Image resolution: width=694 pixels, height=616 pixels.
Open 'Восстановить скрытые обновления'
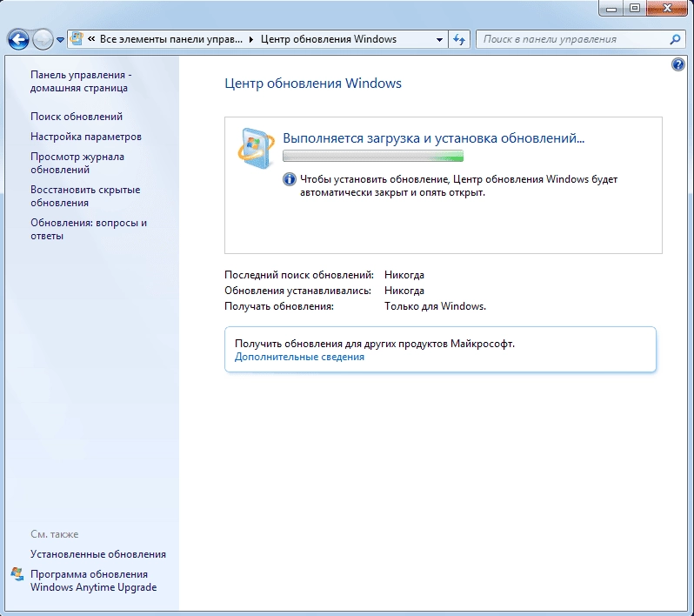point(85,196)
